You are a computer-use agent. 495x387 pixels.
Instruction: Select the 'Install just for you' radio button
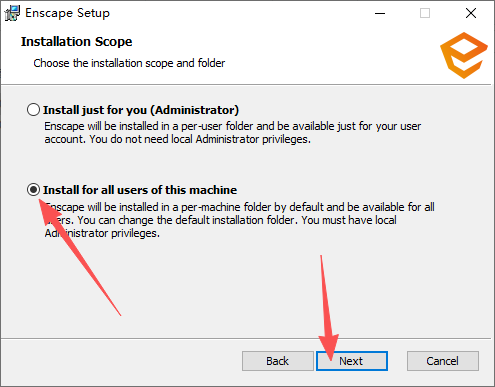[33, 110]
